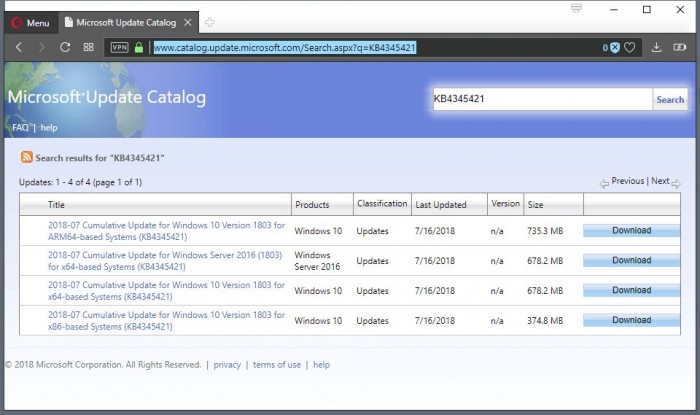Viewport: 700px width, 415px height.
Task: Open the x86-based Systems update link
Action: pos(166,320)
